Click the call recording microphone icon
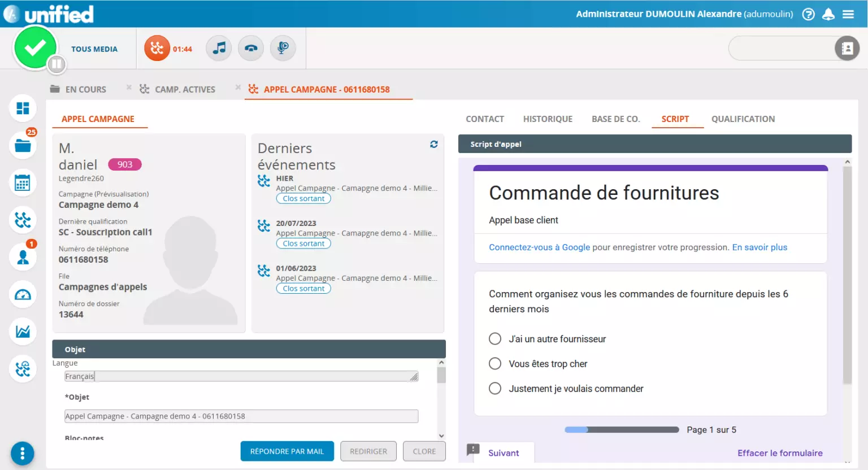 (x=283, y=48)
